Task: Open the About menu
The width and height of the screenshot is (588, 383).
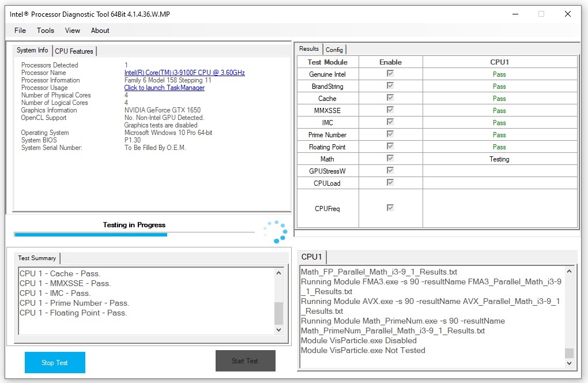Action: (100, 31)
